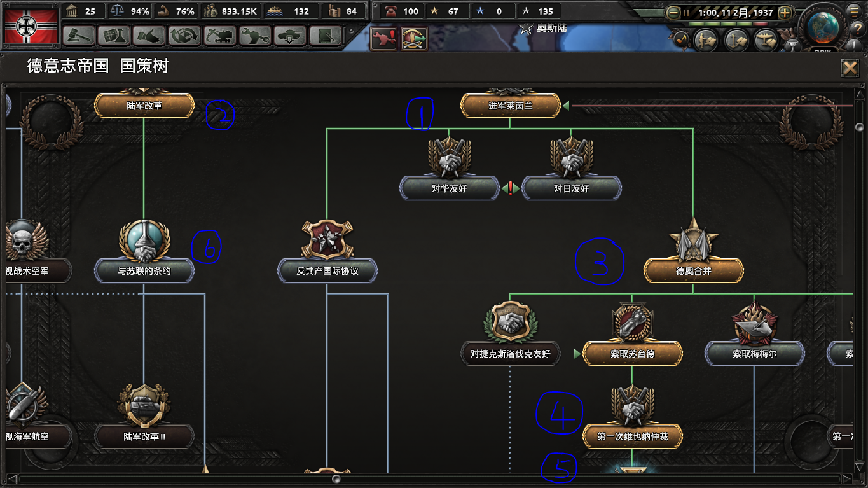Open the production wrench menu
The height and width of the screenshot is (488, 868).
(x=255, y=36)
